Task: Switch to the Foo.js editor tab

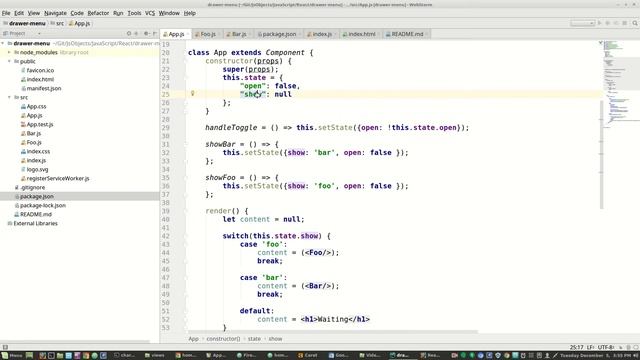Action: point(207,34)
